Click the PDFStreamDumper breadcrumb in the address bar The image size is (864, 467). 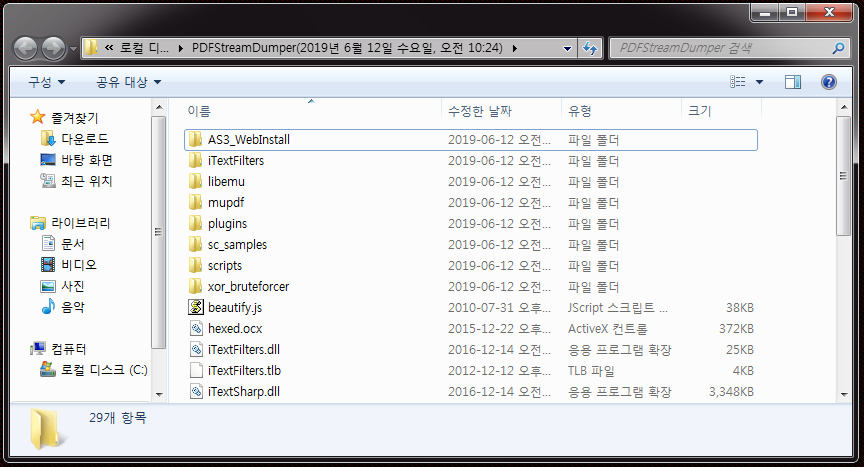347,48
